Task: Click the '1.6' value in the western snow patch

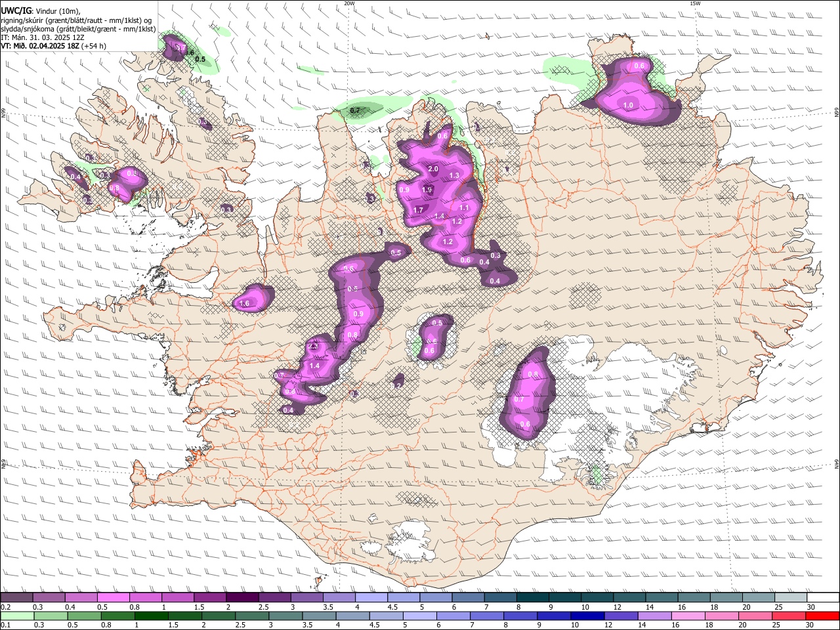Action: [245, 304]
